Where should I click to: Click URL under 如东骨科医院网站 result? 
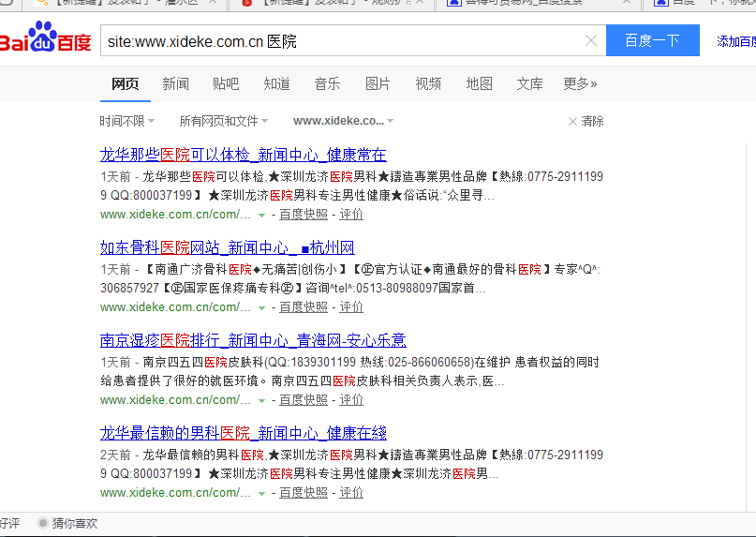pos(175,306)
